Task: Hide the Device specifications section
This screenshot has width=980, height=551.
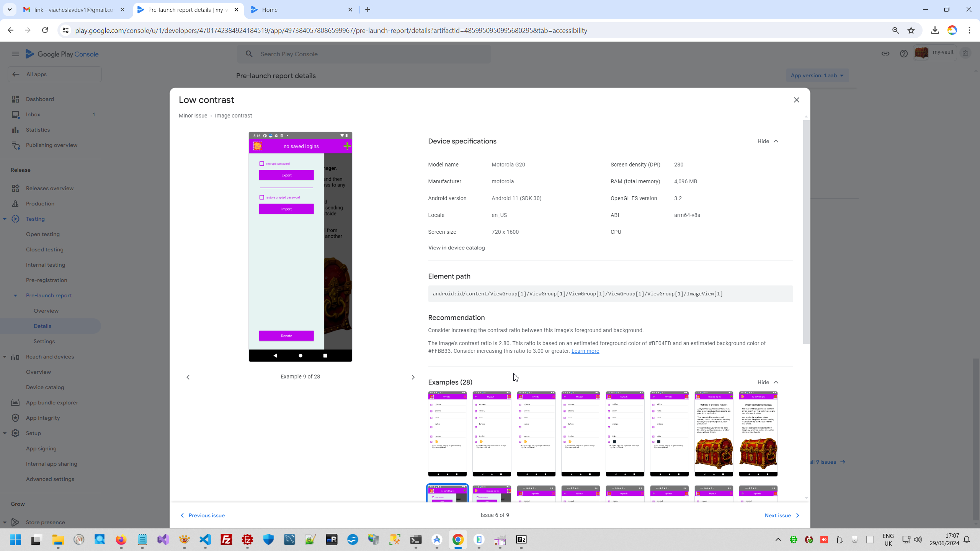Action: pyautogui.click(x=768, y=141)
